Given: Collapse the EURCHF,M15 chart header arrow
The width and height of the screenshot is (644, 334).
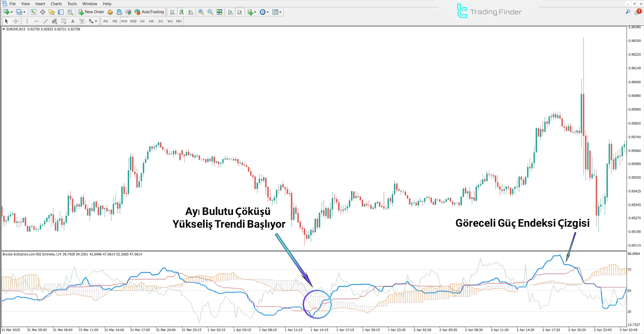Looking at the screenshot, I should (3, 29).
